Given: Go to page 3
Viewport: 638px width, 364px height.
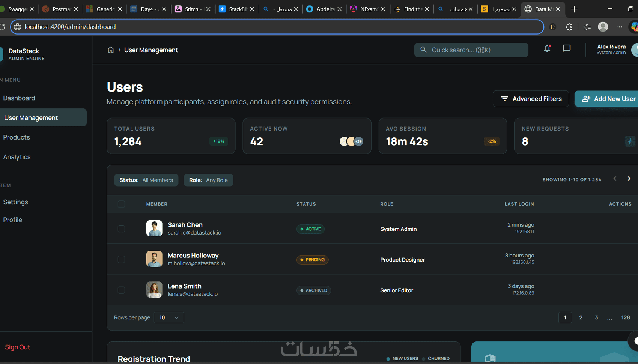Looking at the screenshot, I should (x=596, y=317).
